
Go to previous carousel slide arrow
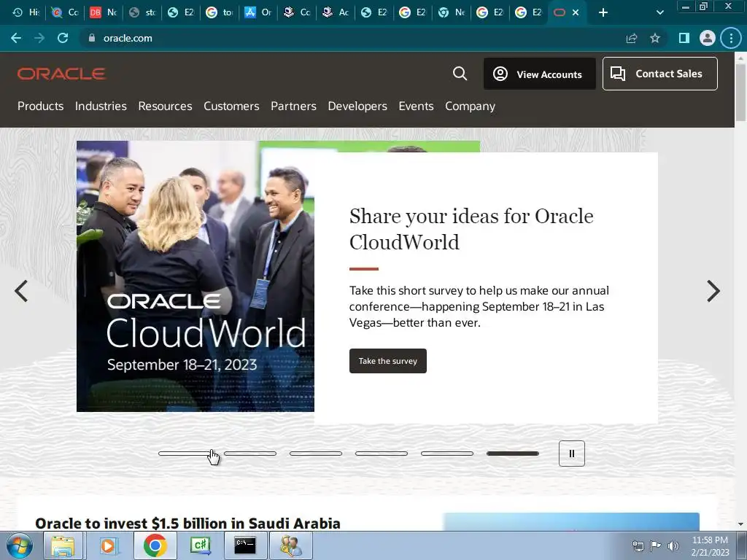click(x=21, y=291)
